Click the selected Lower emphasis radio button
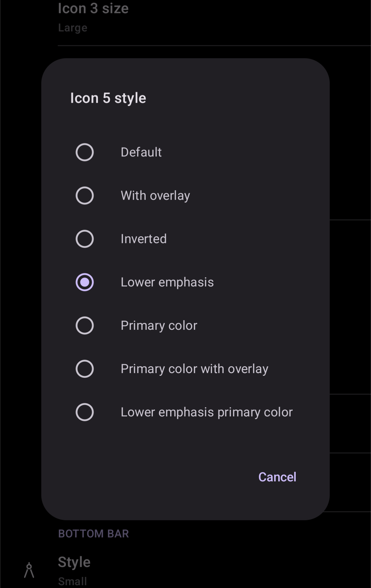The height and width of the screenshot is (588, 371). 85,282
